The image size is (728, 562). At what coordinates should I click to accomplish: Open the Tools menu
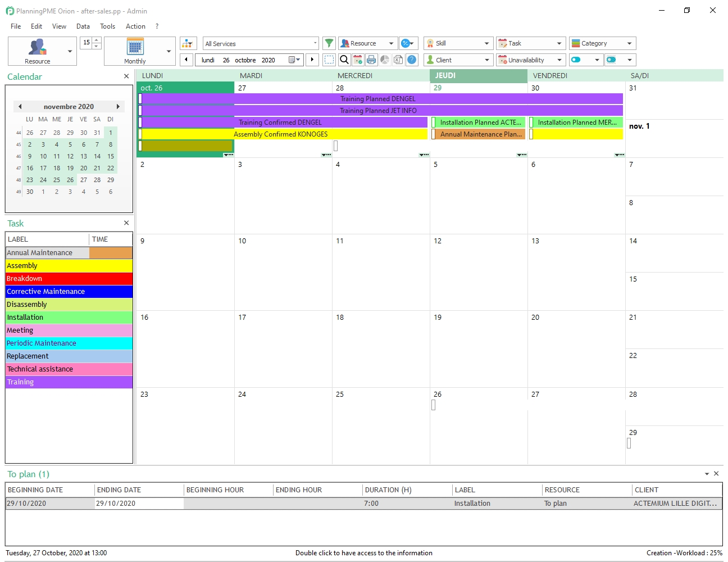107,26
